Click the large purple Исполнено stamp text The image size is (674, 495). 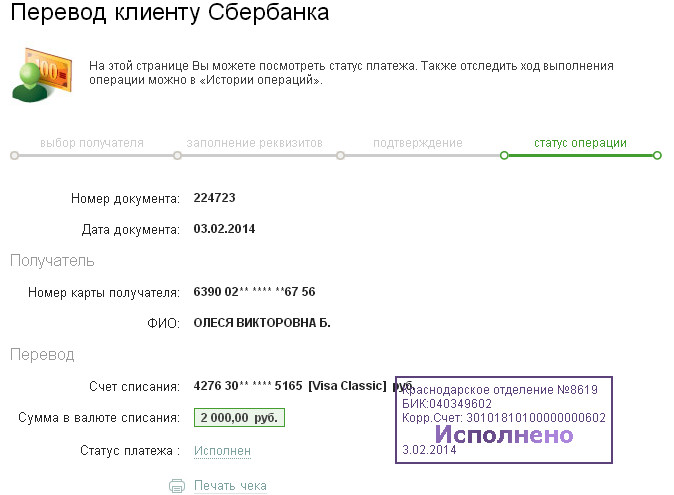(504, 435)
